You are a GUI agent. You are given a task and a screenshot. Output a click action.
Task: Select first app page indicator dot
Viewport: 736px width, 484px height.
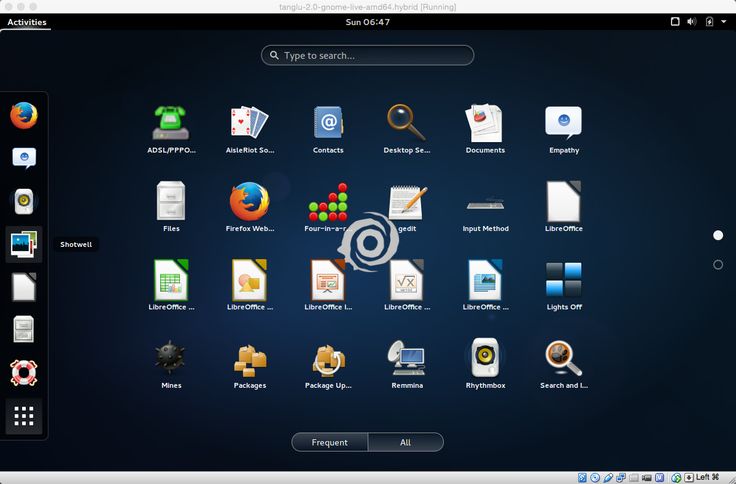point(718,235)
